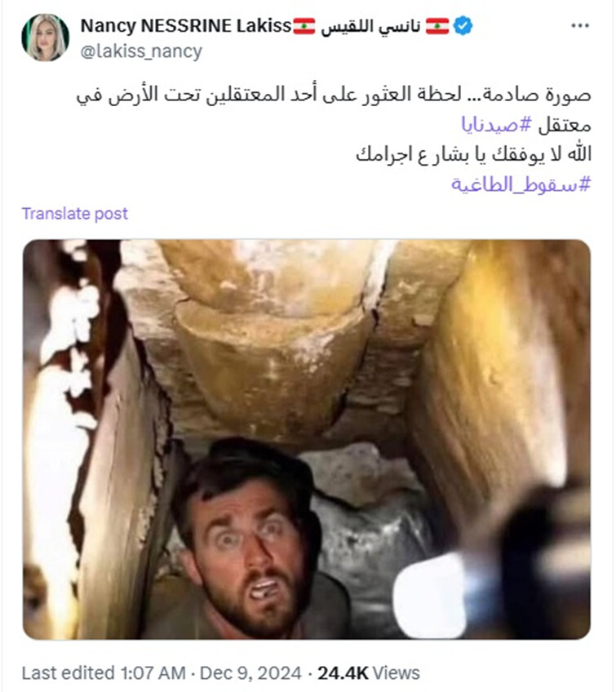Image resolution: width=616 pixels, height=692 pixels.
Task: Click the blue verified checkmark badge
Action: point(463,25)
